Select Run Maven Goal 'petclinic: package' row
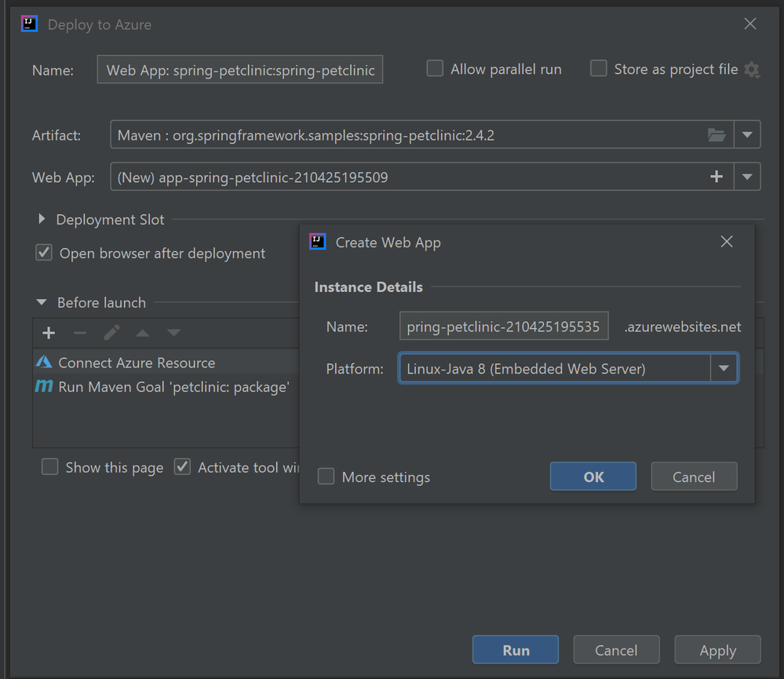 (x=166, y=386)
